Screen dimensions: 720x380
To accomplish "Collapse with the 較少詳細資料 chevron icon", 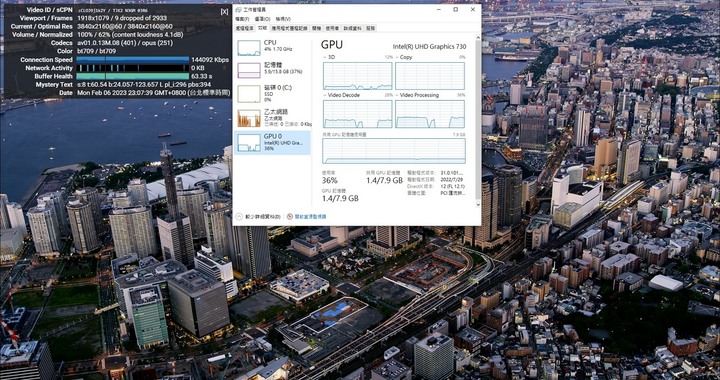I will [239, 216].
